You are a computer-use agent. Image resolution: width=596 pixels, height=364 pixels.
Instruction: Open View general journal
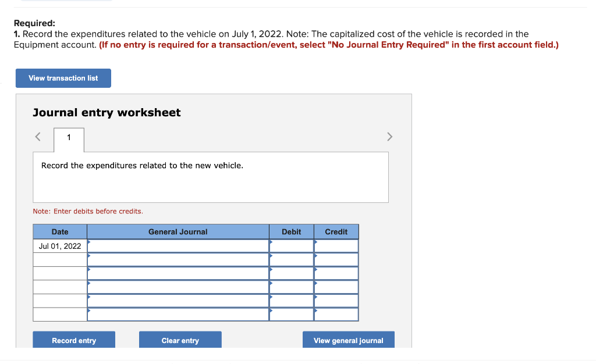point(349,340)
